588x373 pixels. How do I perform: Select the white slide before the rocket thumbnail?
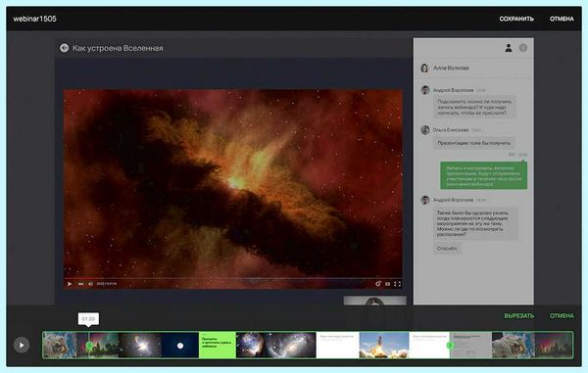tap(337, 346)
